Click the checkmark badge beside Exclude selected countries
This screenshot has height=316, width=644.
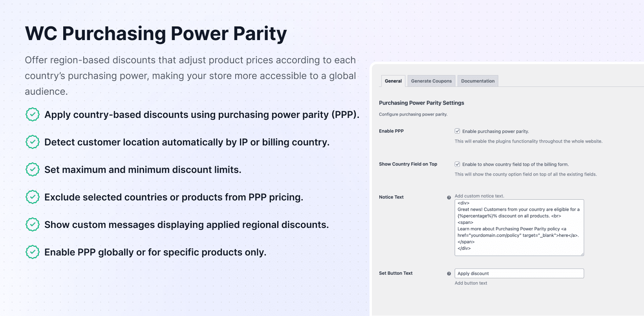33,197
